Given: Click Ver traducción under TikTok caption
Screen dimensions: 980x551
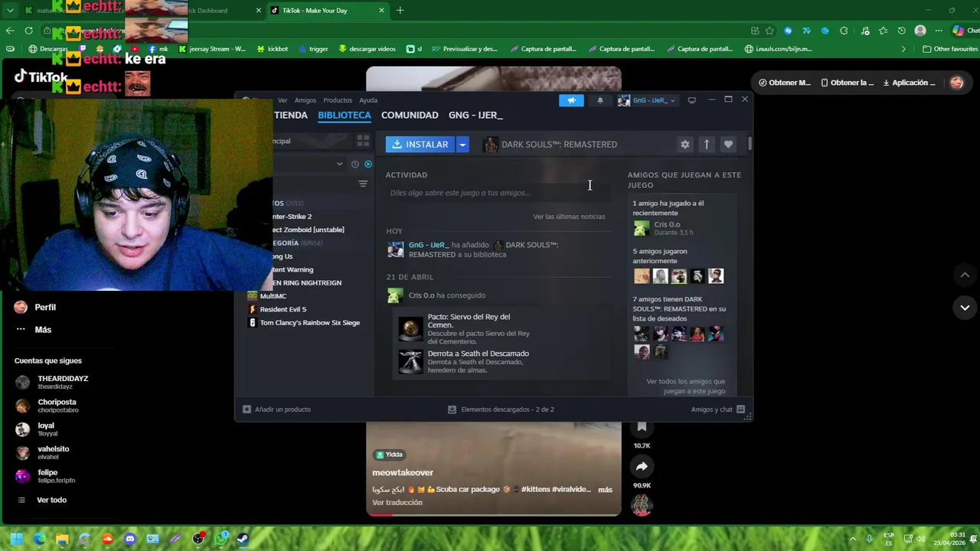Looking at the screenshot, I should tap(397, 503).
